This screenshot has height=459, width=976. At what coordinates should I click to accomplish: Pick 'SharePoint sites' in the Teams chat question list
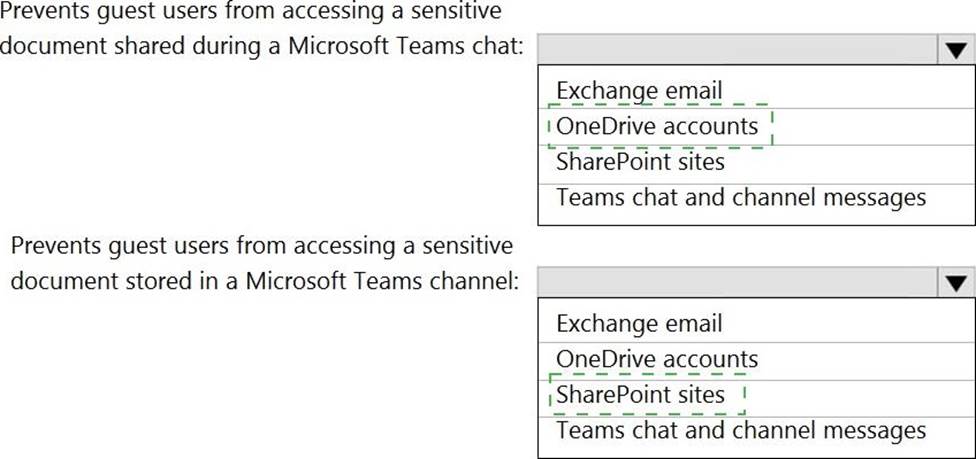pyautogui.click(x=640, y=161)
